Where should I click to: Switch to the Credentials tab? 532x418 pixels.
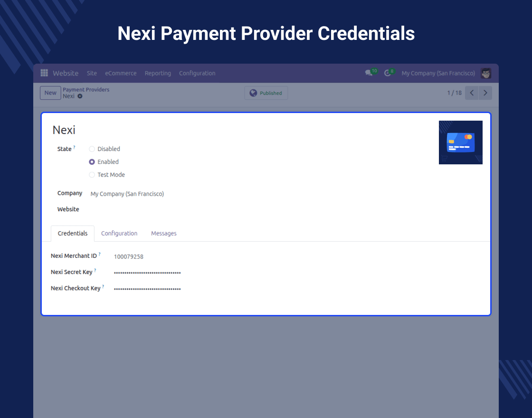[73, 233]
